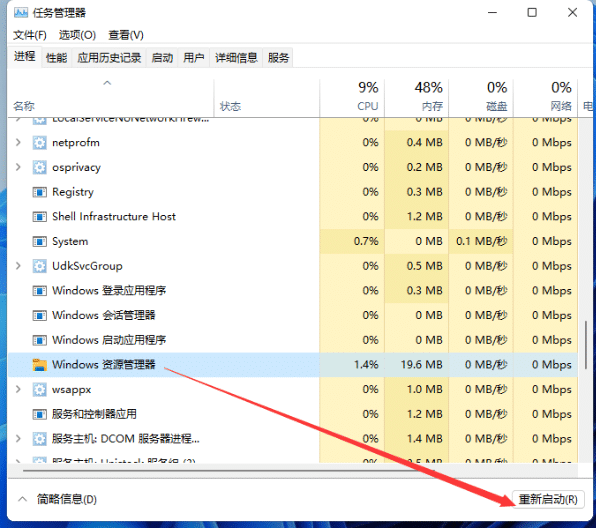This screenshot has height=528, width=596.
Task: Click the osprivacy gear icon
Action: click(x=40, y=167)
